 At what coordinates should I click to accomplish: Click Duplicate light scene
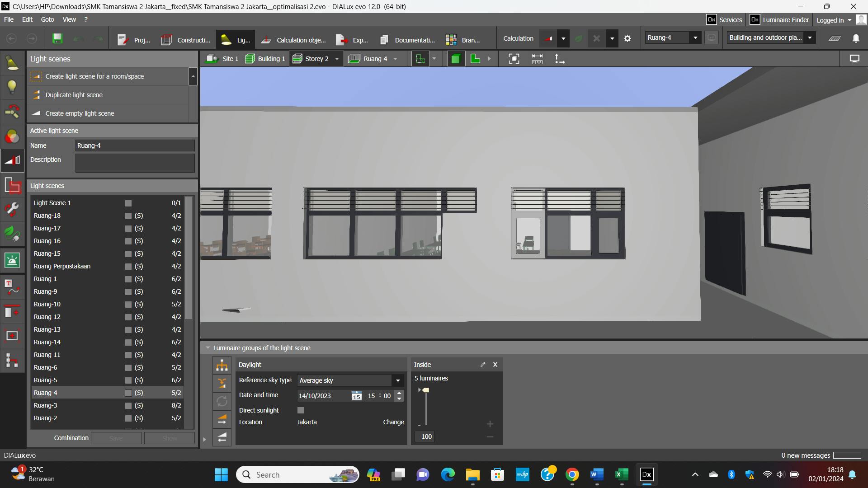(x=74, y=95)
